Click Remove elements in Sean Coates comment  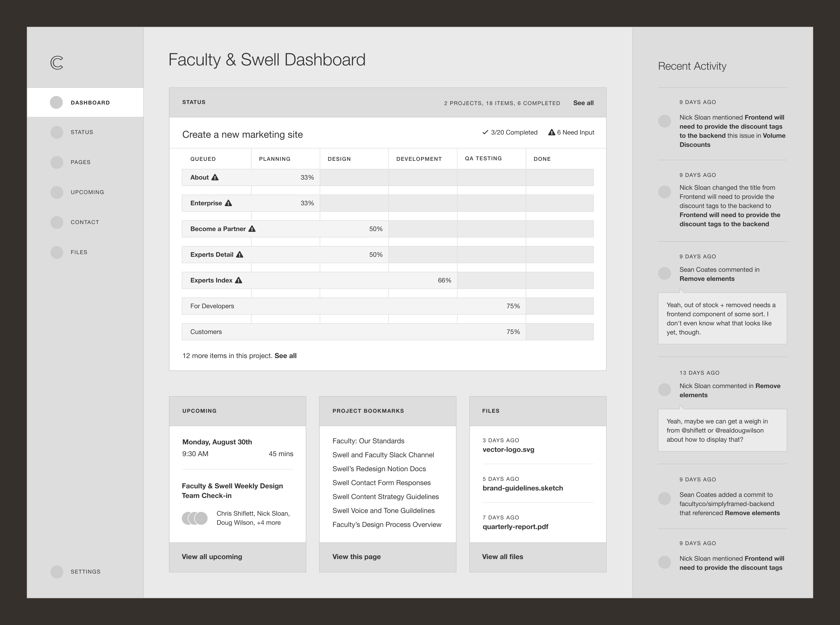(x=707, y=279)
